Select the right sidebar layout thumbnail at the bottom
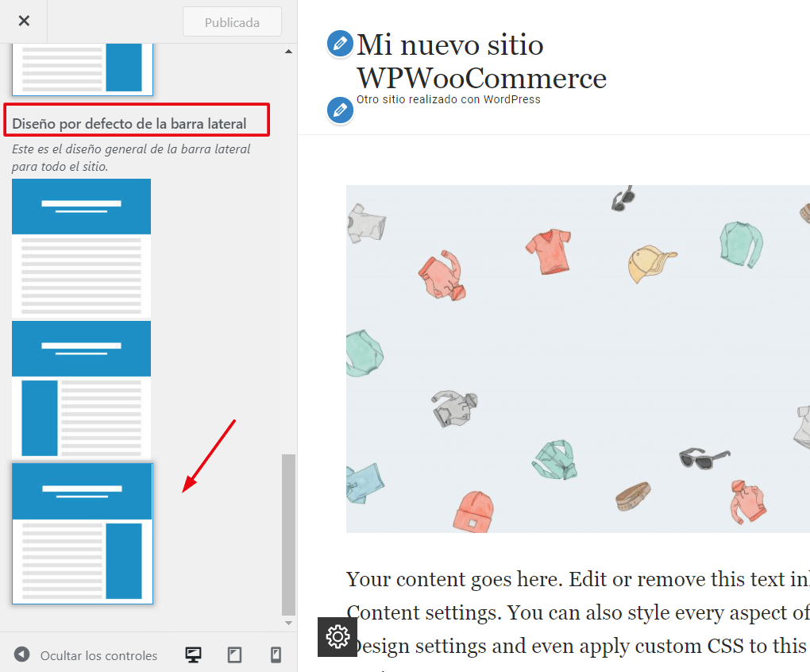This screenshot has height=672, width=810. (82, 533)
